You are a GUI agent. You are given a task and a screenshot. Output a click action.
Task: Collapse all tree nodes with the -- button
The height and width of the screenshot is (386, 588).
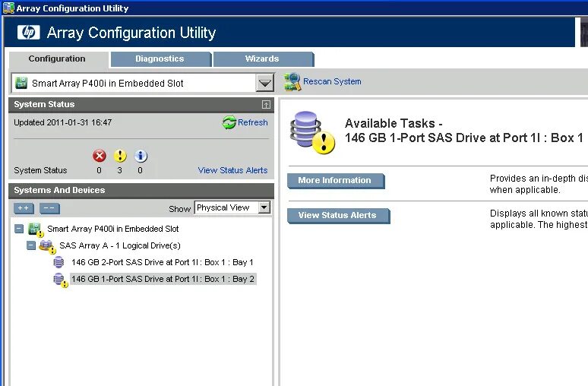(49, 208)
